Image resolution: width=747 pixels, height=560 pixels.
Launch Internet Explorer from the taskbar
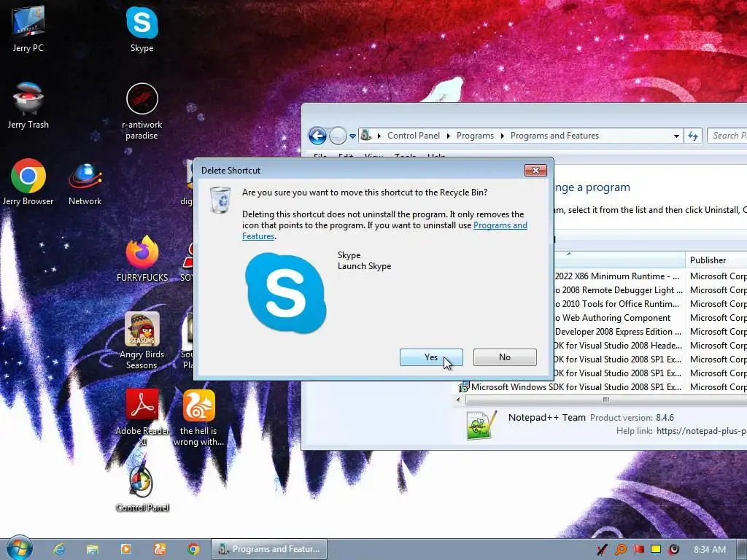pos(59,549)
